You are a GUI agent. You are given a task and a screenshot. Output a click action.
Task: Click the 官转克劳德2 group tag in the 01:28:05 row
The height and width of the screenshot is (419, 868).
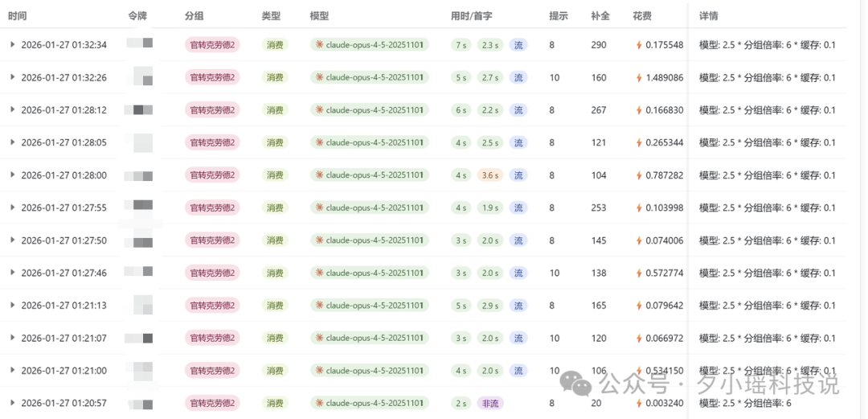point(212,142)
